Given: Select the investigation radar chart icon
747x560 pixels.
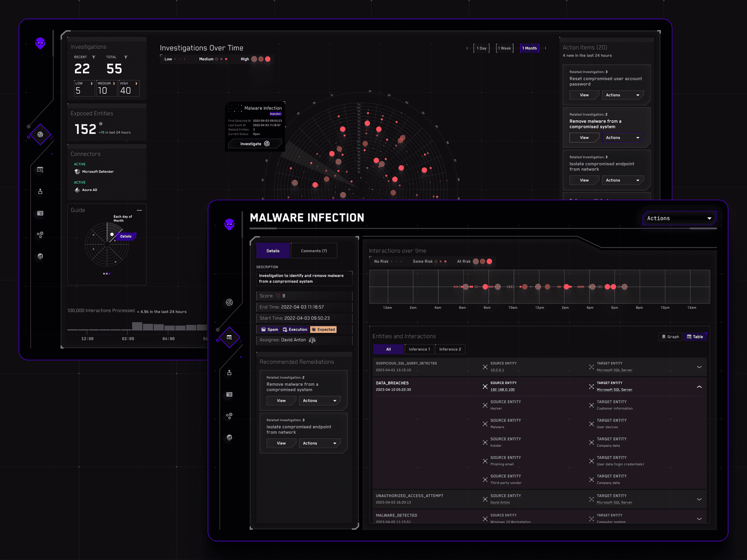Looking at the screenshot, I should click(x=40, y=134).
